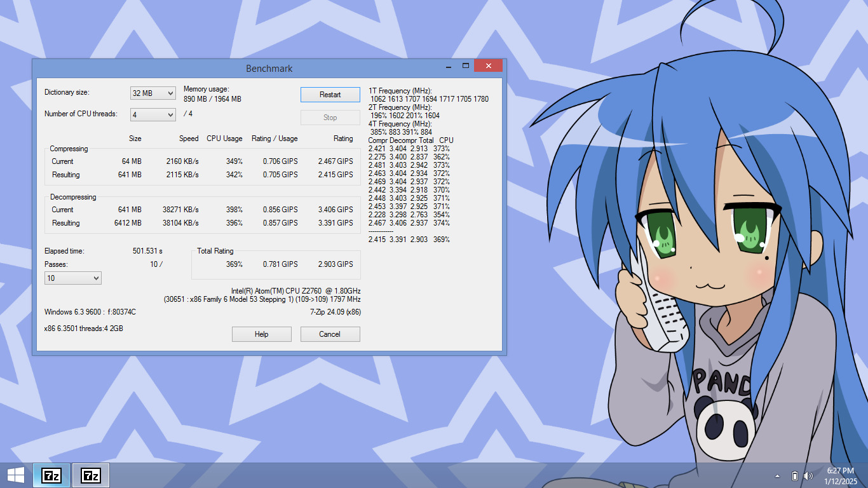Open the Windows Start menu
This screenshot has width=868, height=488.
(16, 475)
